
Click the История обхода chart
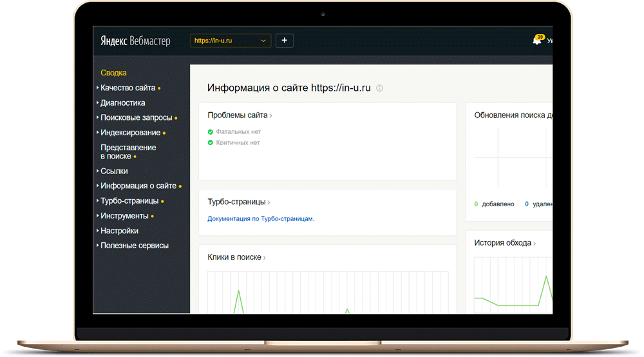(513, 285)
